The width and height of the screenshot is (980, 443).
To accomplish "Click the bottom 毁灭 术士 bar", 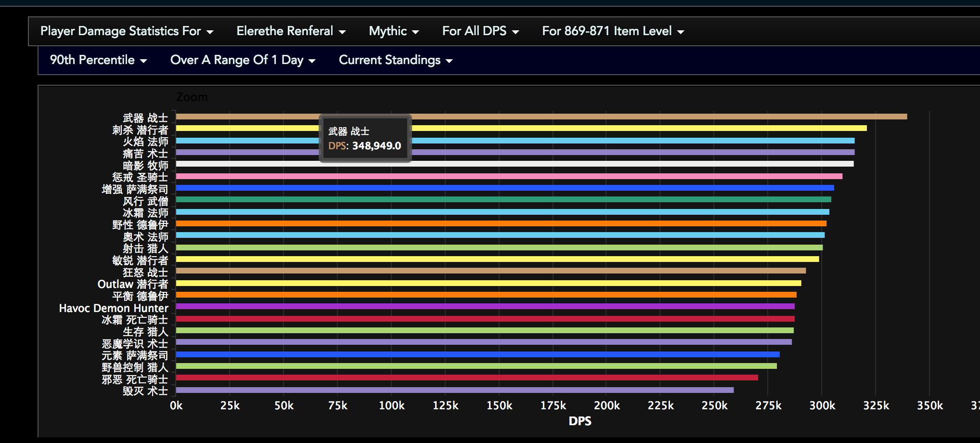I will 433,391.
